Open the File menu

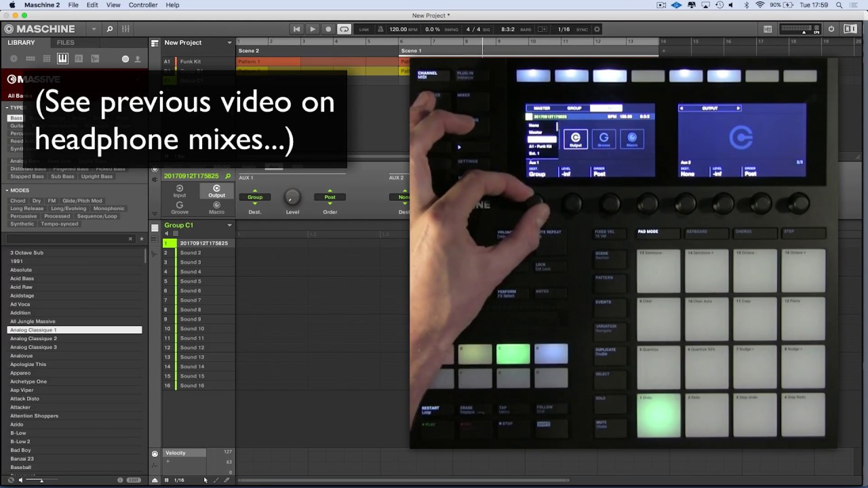[73, 5]
